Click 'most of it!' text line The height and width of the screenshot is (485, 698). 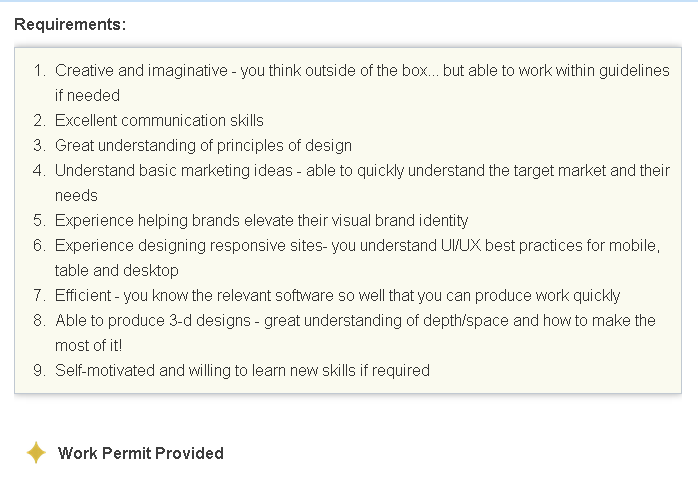[89, 345]
